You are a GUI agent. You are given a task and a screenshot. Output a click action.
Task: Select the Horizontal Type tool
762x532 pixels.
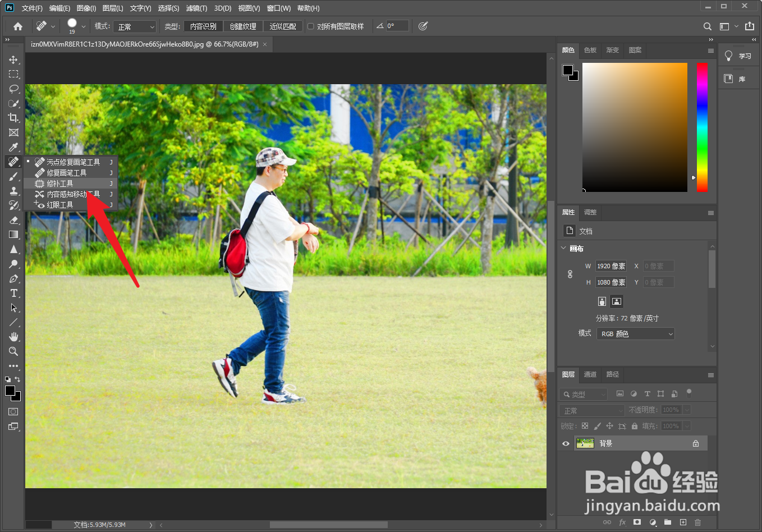tap(13, 293)
